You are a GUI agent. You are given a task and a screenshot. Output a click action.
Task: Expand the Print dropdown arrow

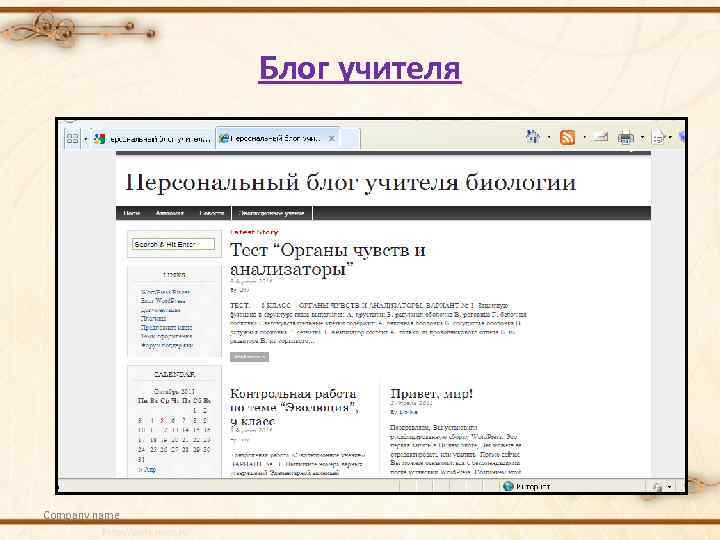642,137
